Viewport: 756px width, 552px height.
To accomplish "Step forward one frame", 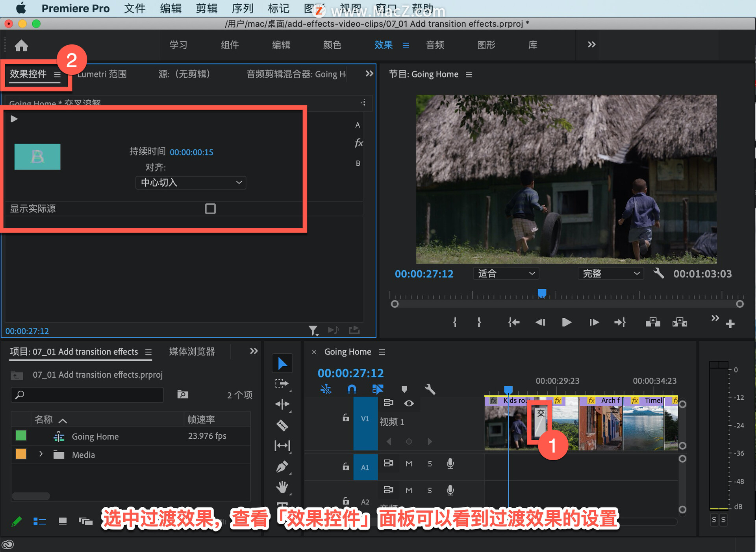I will tap(594, 323).
